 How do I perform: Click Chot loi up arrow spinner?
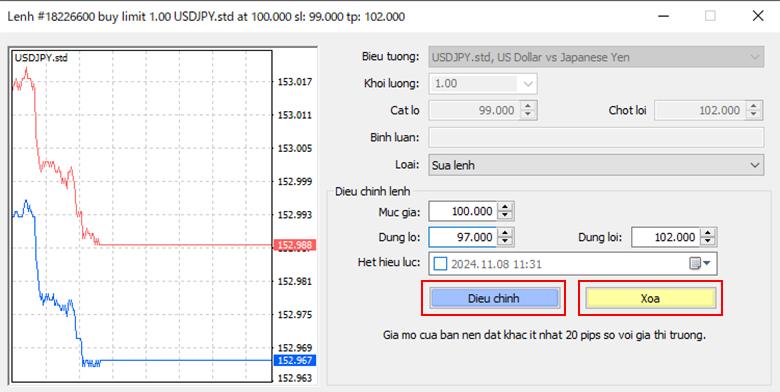pyautogui.click(x=754, y=106)
